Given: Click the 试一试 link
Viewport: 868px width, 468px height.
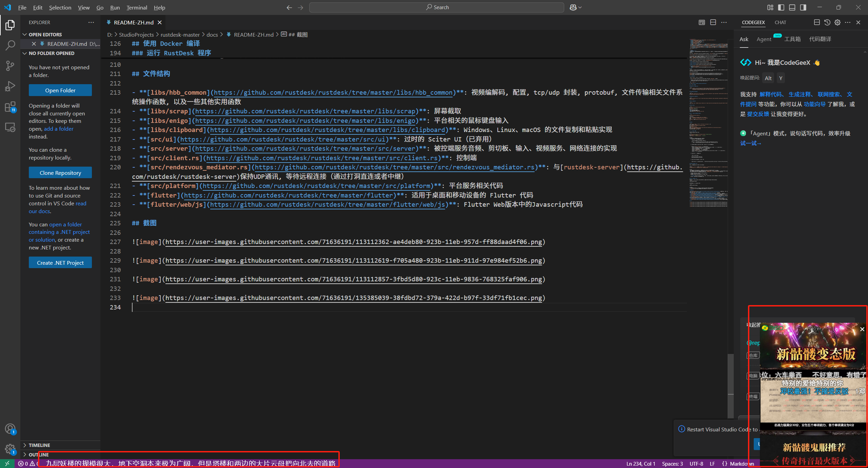Looking at the screenshot, I should coord(751,143).
